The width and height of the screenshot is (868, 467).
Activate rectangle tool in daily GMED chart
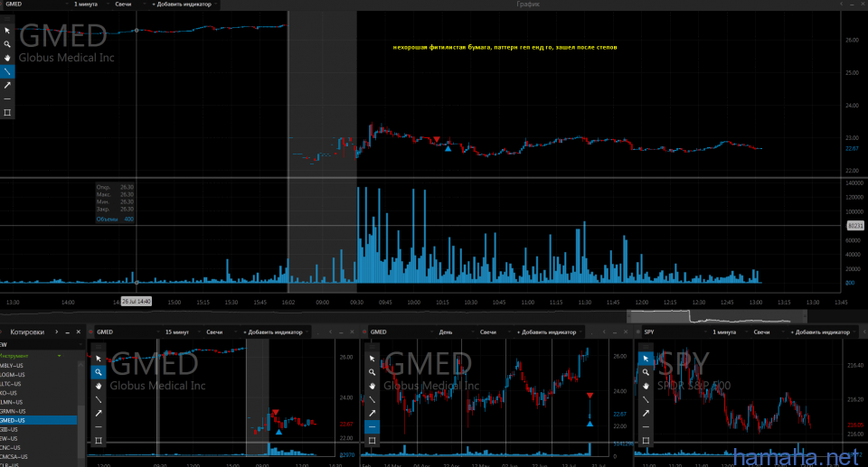click(x=372, y=441)
